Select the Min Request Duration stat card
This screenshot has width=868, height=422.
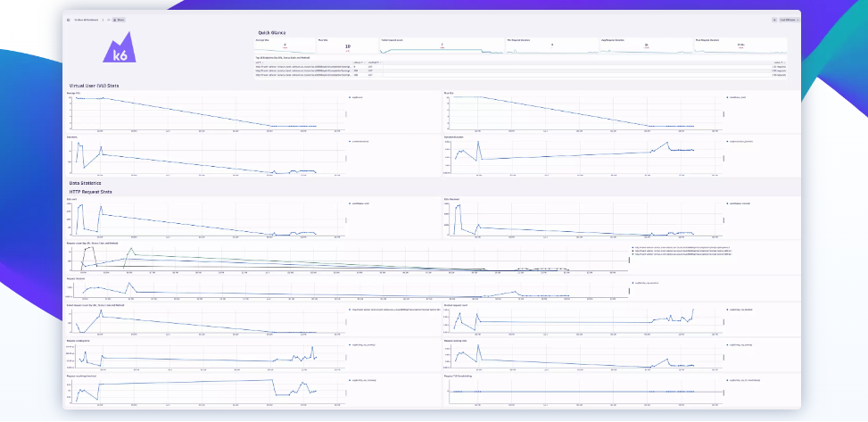[552, 46]
